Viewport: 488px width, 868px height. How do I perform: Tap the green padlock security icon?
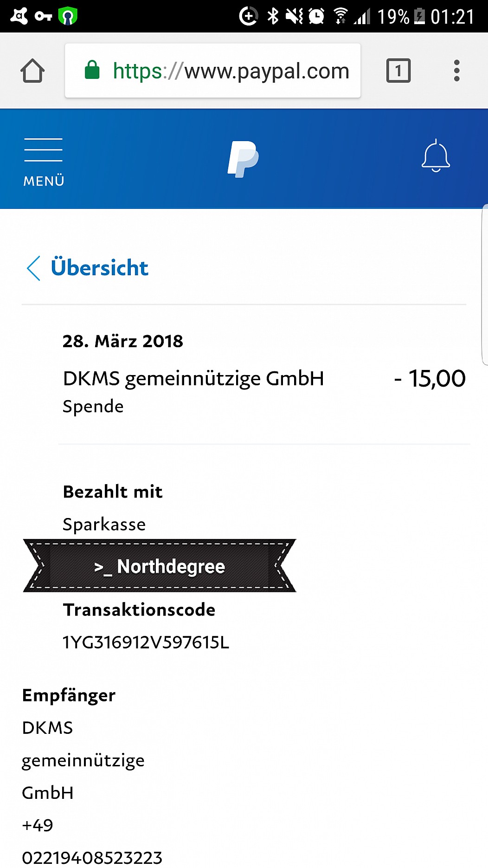(x=92, y=70)
